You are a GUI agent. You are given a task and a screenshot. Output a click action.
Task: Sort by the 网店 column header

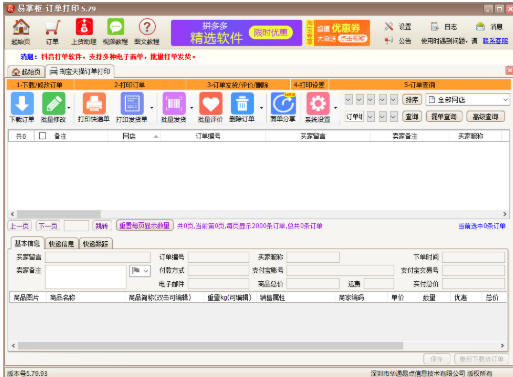coord(135,136)
